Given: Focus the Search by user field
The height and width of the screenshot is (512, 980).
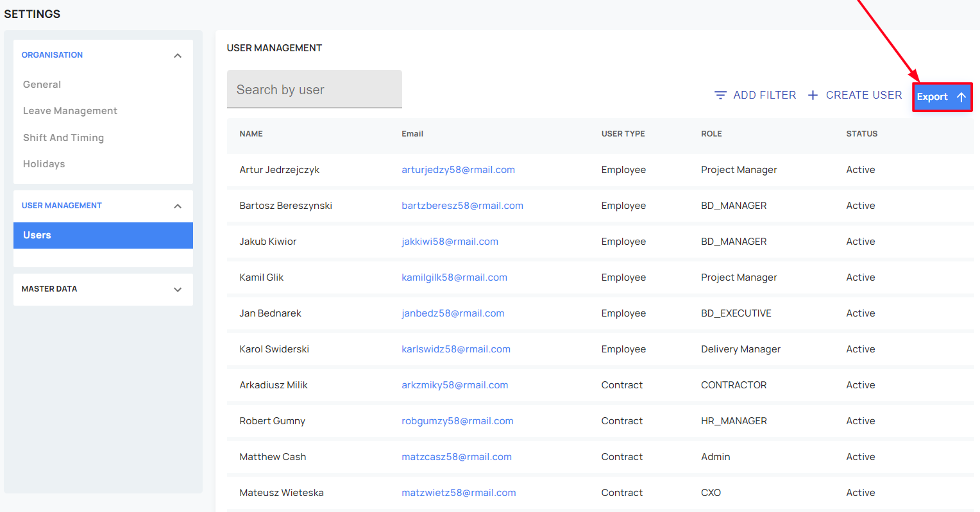Looking at the screenshot, I should [314, 89].
